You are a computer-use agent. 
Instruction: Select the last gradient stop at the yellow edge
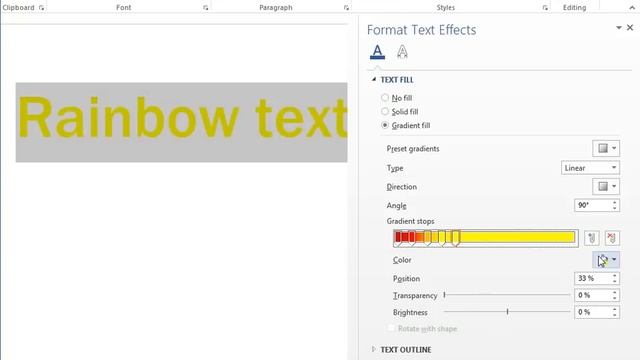pyautogui.click(x=456, y=239)
